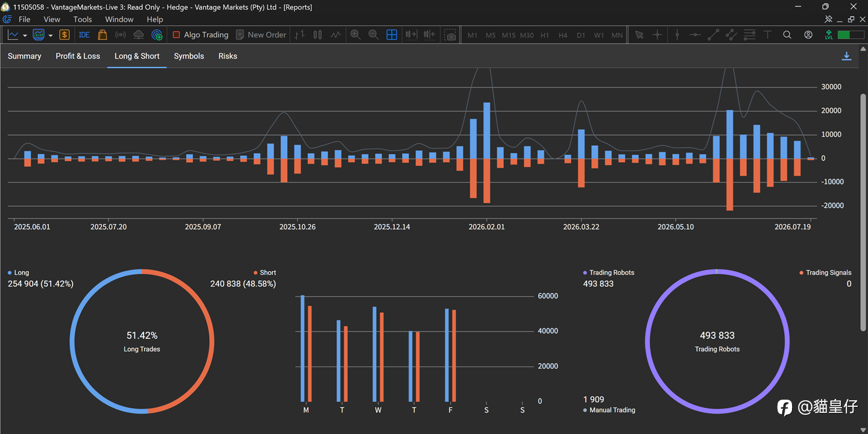The height and width of the screenshot is (434, 868).
Task: Select the D1 timeframe
Action: point(581,35)
